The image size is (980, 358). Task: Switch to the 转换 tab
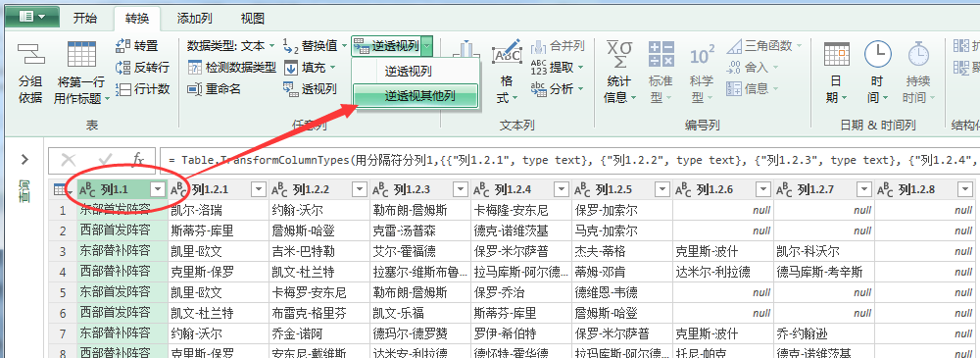(x=136, y=19)
